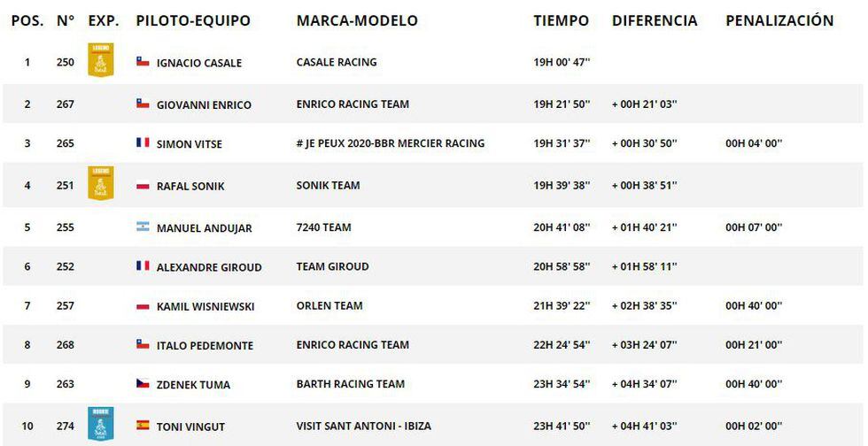Click the gold Legend badge beside Rafal Sonik
Screen dimensions: 868x446
[99, 183]
